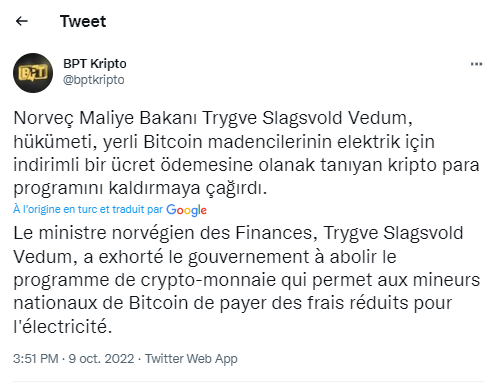498x388 pixels.
Task: Click the word Norveç starting the tweet
Action: (44, 118)
